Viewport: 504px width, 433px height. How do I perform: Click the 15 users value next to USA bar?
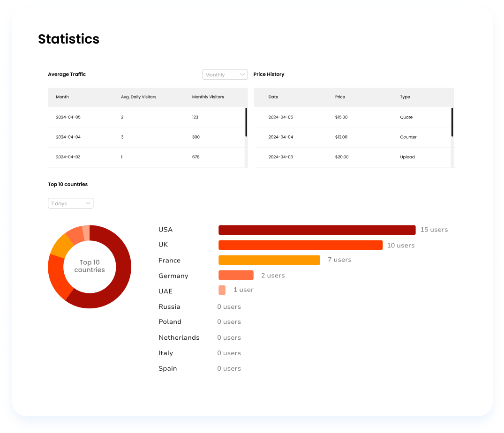click(x=434, y=229)
